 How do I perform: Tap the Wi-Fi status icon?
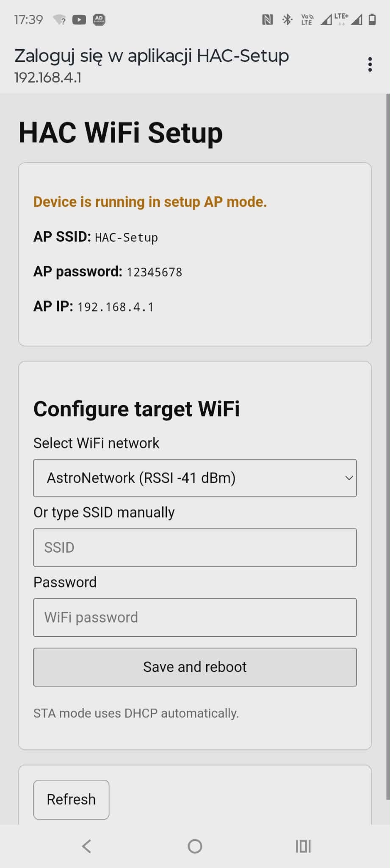coord(60,19)
